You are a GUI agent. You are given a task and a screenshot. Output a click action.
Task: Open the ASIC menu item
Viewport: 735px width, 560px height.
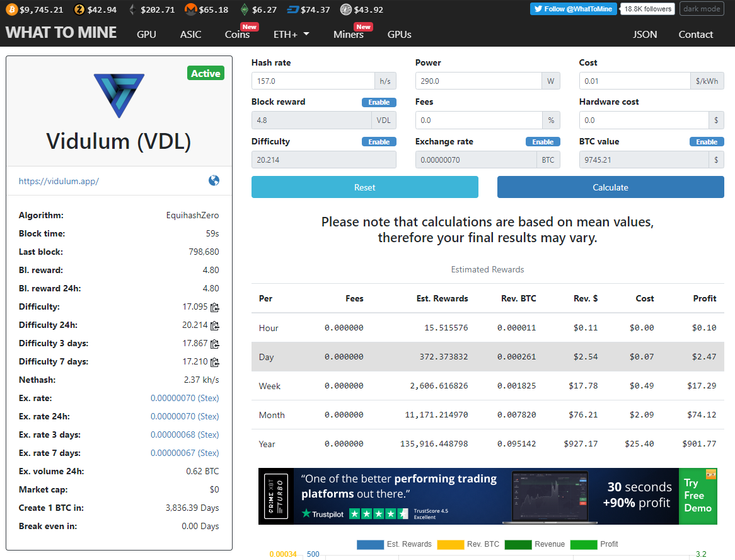[x=191, y=34]
